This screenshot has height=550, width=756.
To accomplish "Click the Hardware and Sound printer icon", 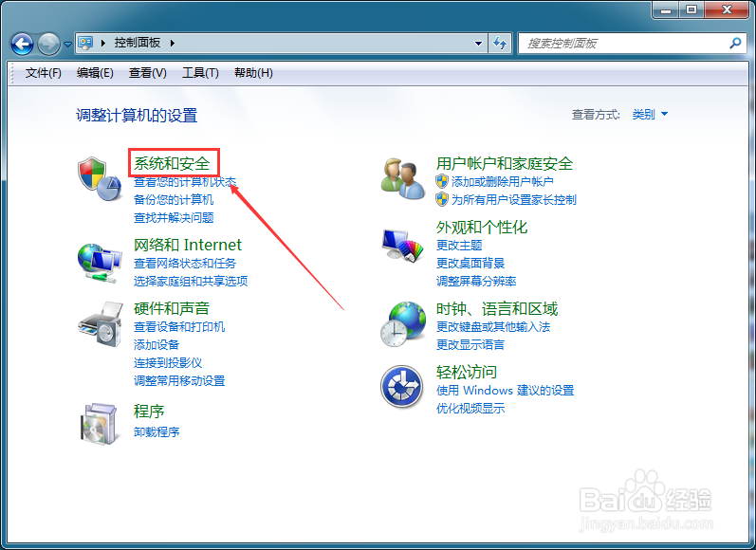I will (101, 324).
